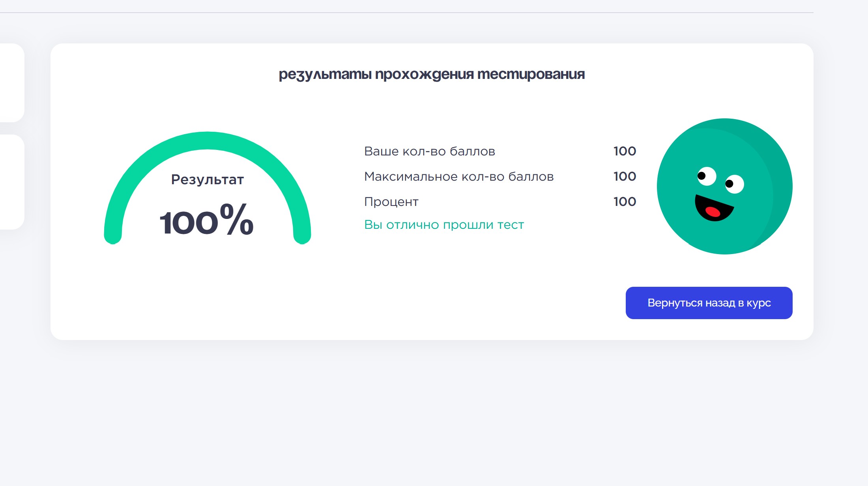Viewport: 868px width, 486px height.
Task: Click the "Ваше кол-во баллов" label
Action: [429, 151]
